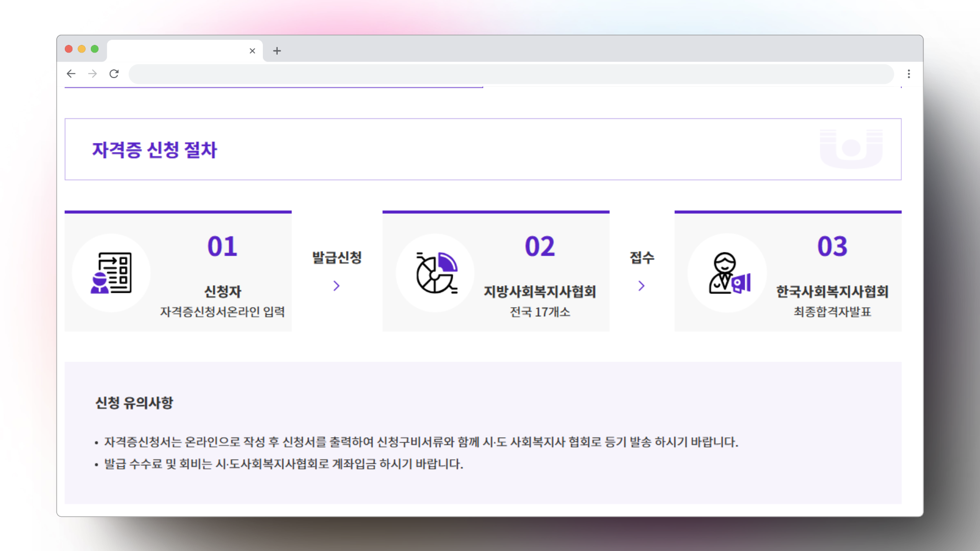The width and height of the screenshot is (980, 551).
Task: Reload the page with the refresh icon
Action: 114,74
